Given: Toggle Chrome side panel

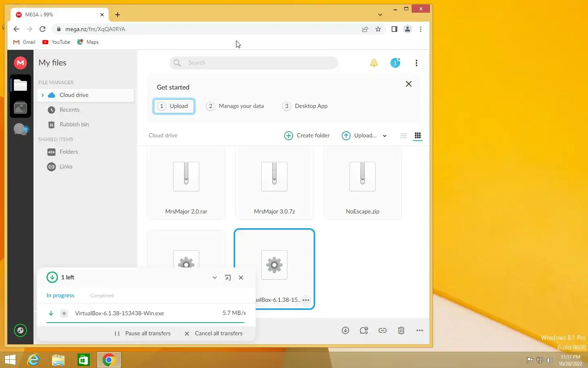Looking at the screenshot, I should click(394, 29).
